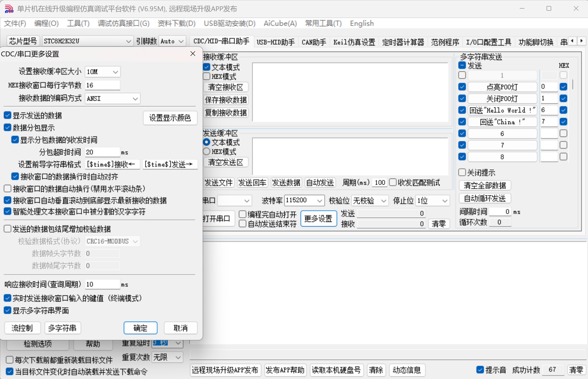588x379 pixels.
Task: Click 发送数据 button
Action: (286, 183)
